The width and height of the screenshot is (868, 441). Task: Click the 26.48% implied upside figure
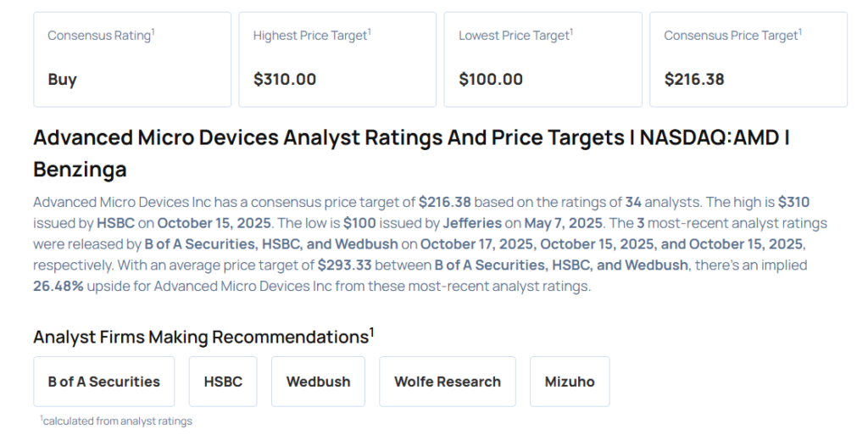(58, 286)
